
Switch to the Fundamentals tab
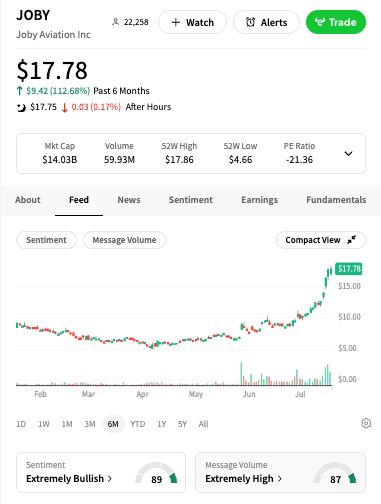336,200
